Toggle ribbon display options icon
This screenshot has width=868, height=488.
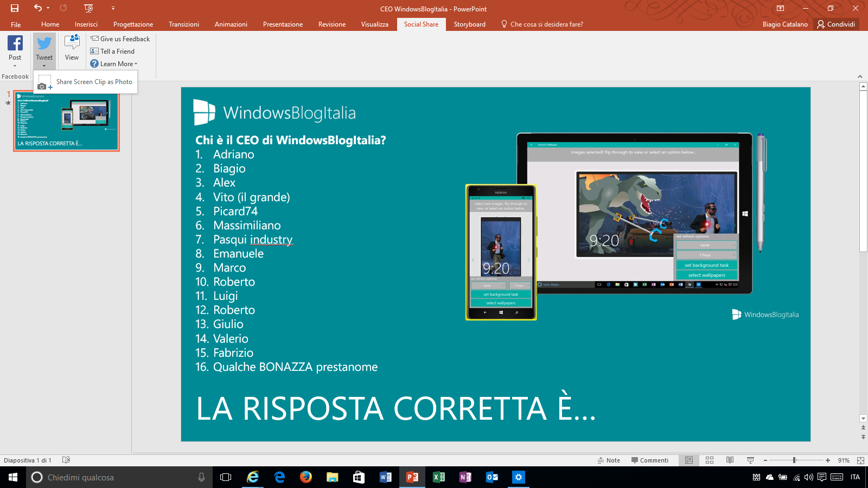tap(780, 8)
